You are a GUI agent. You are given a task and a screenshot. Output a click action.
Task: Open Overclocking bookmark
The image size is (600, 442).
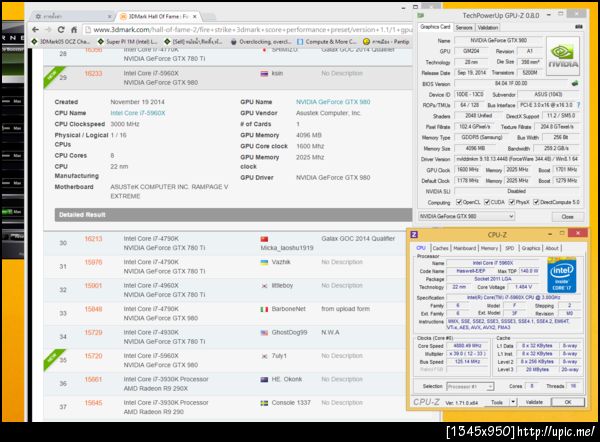(x=261, y=41)
